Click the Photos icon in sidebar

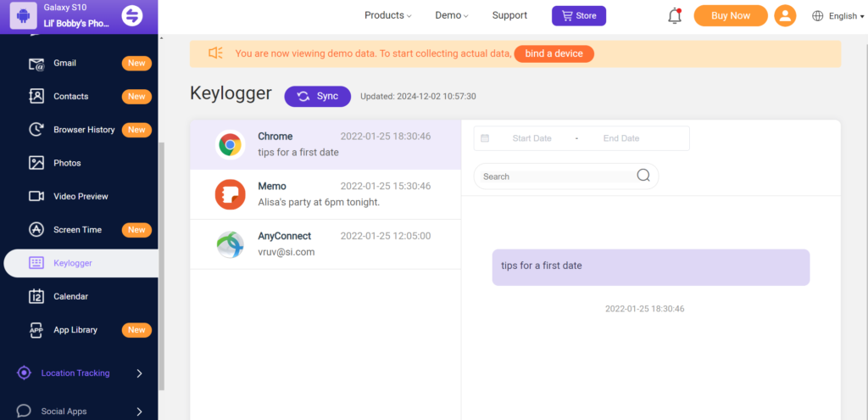36,163
